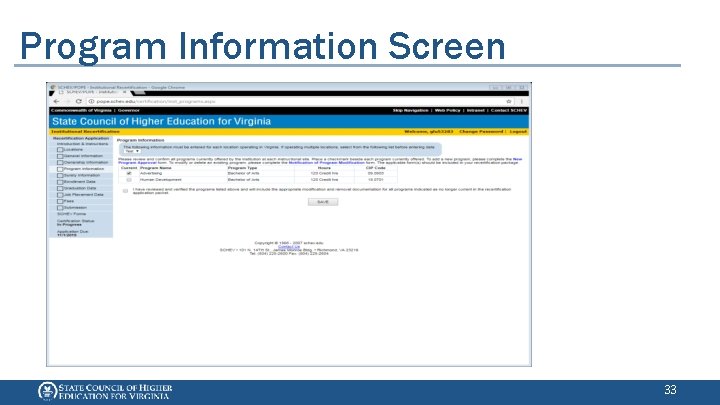Click the Change Password link
Viewport: 720px width, 405px height.
pos(481,132)
